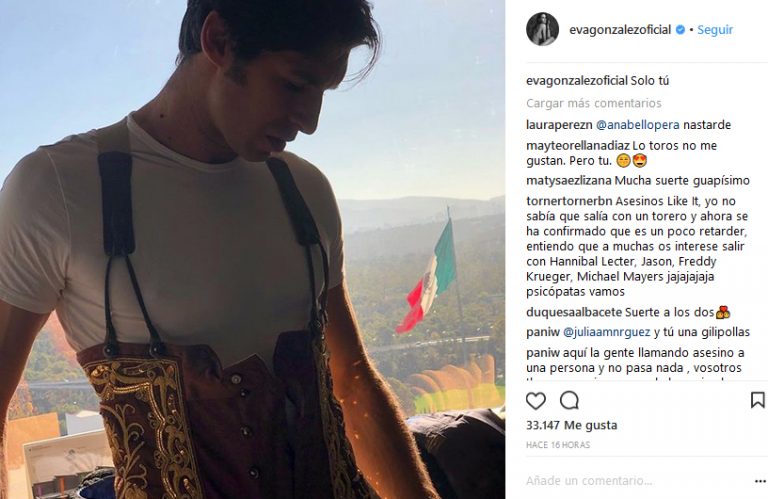Click the post photo
The image size is (768, 499).
point(253,250)
